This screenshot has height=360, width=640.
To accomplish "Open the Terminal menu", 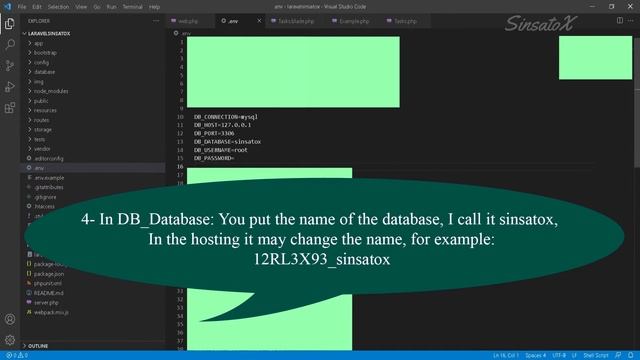I will (x=133, y=7).
